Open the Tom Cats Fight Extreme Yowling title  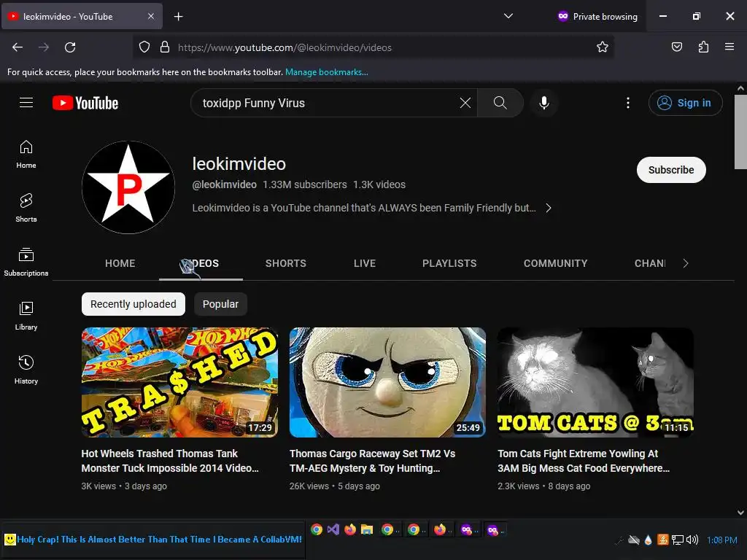584,461
